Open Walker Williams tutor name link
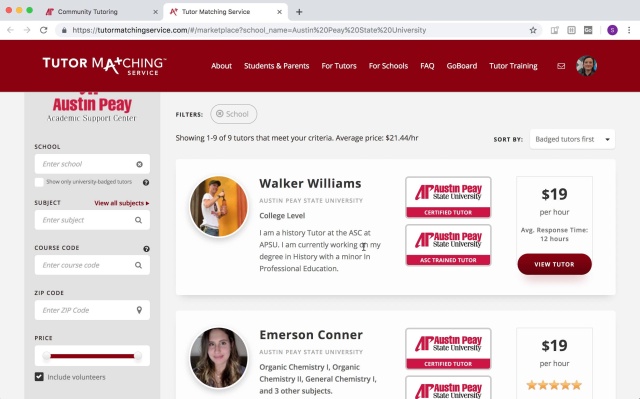The image size is (640, 399). pos(310,184)
